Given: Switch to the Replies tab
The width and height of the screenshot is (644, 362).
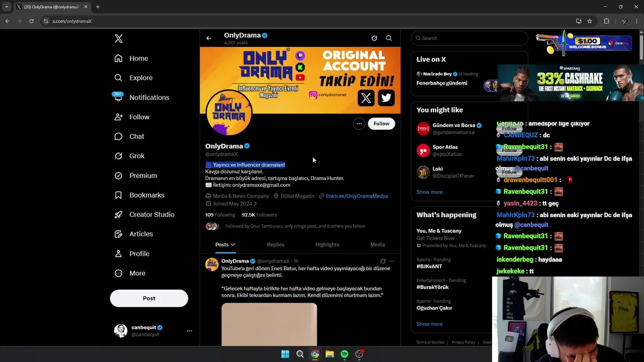Looking at the screenshot, I should pos(276,244).
